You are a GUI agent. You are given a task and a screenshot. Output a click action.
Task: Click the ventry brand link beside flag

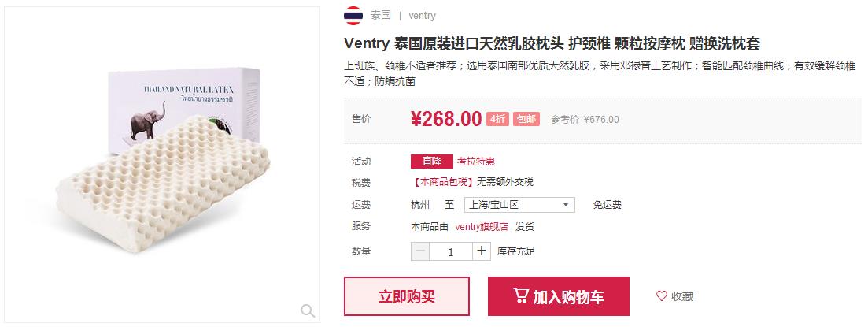pyautogui.click(x=422, y=16)
